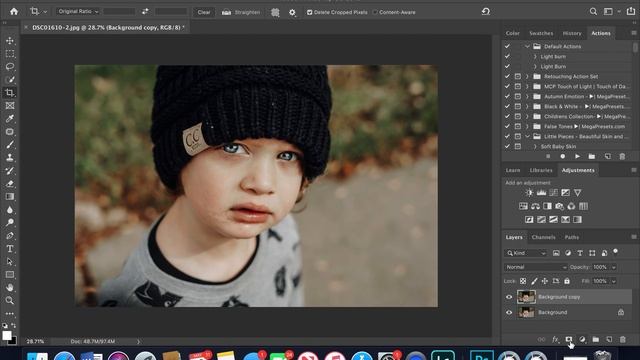Image resolution: width=640 pixels, height=360 pixels.
Task: Reset the crop with the undo arrow icon
Action: [x=486, y=12]
